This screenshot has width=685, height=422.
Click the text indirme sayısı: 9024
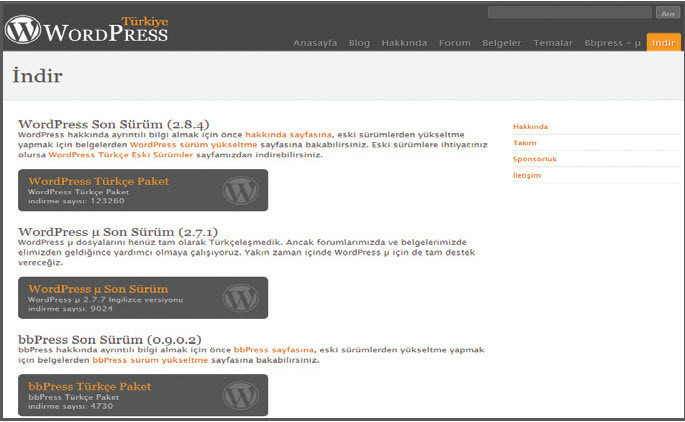click(x=70, y=308)
